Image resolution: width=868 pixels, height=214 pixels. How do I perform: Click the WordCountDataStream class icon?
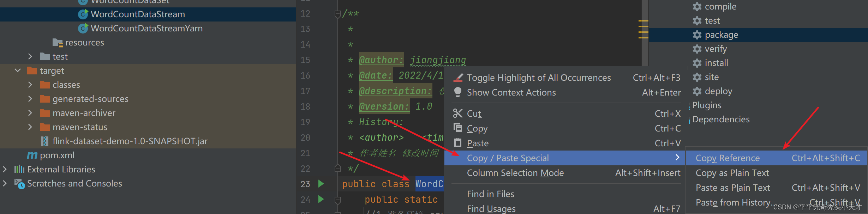click(83, 14)
